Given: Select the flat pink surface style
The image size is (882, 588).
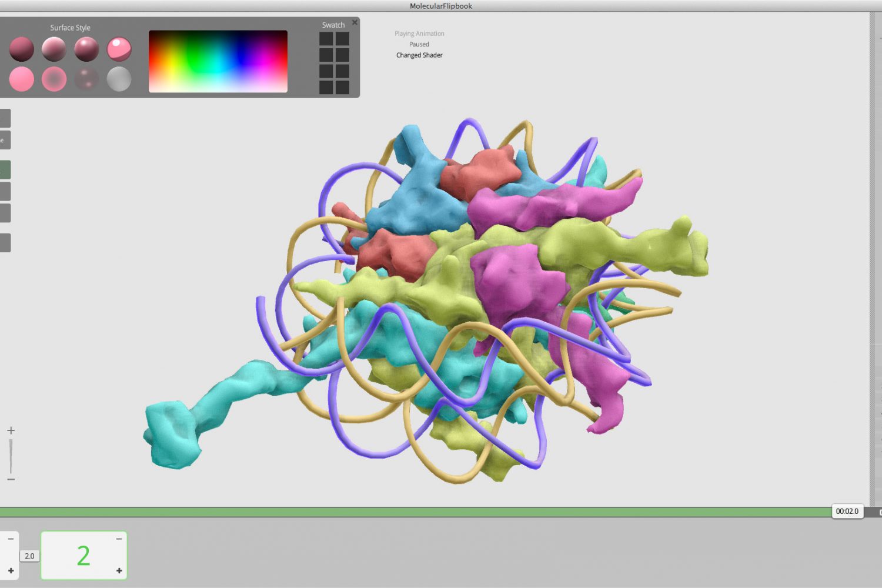Looking at the screenshot, I should click(x=22, y=79).
